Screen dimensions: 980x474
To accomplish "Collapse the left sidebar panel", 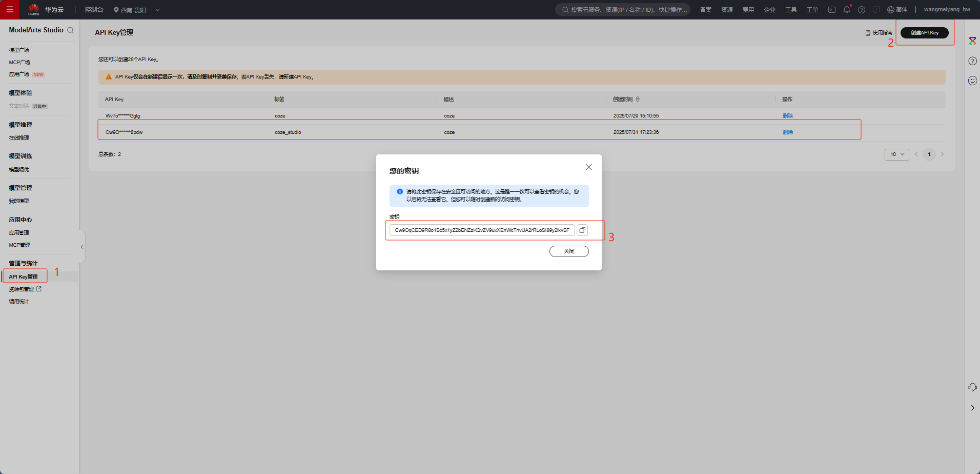I will [x=82, y=247].
